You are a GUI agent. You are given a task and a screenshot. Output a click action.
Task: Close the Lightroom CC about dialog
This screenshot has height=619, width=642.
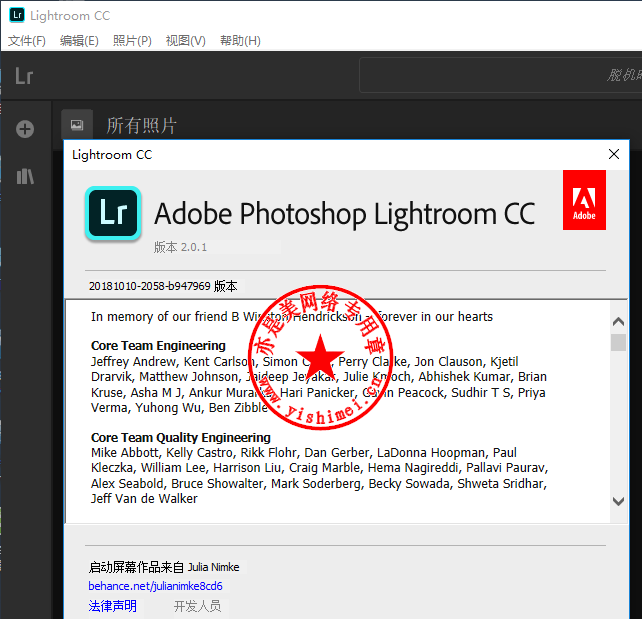tap(614, 154)
